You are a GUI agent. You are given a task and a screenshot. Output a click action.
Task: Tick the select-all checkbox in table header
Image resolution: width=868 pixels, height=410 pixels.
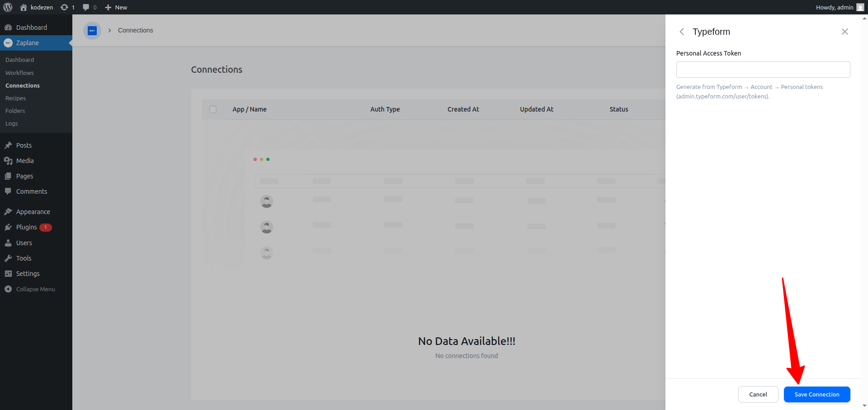tap(213, 109)
